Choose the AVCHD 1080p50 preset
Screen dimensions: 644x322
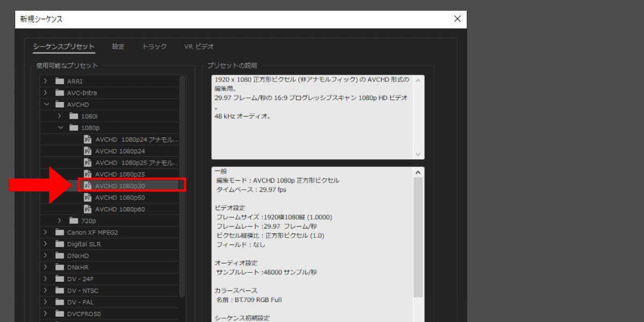pos(120,197)
